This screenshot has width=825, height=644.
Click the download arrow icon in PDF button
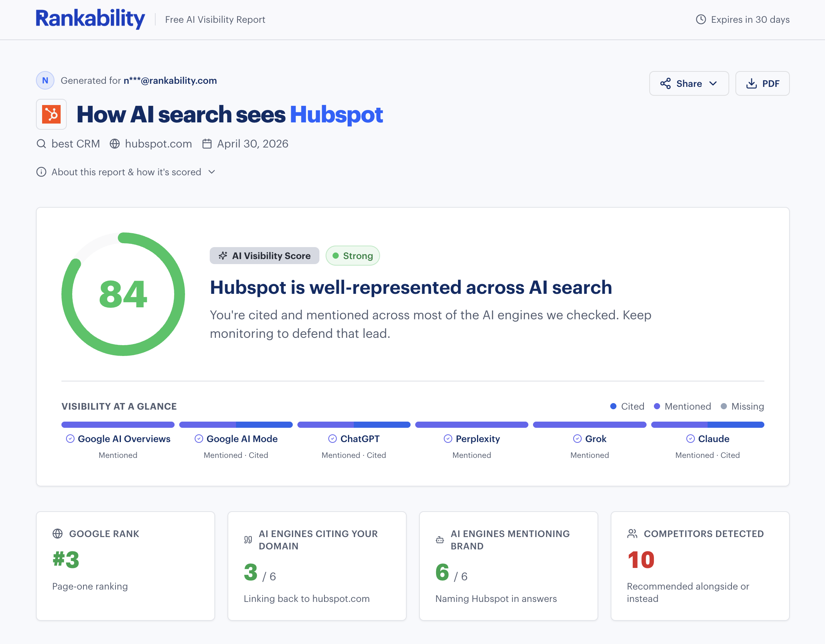point(751,83)
